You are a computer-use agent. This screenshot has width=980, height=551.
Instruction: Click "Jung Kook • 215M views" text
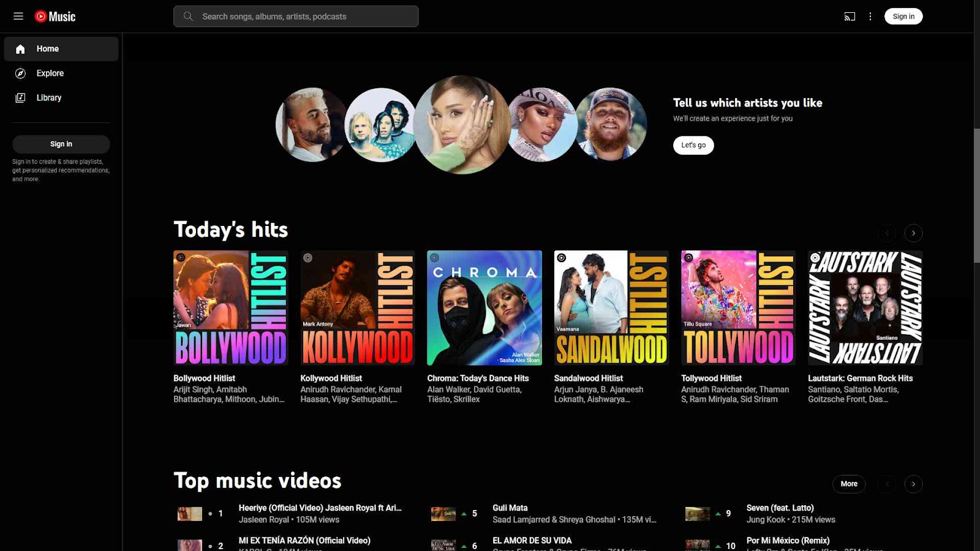pos(791,520)
